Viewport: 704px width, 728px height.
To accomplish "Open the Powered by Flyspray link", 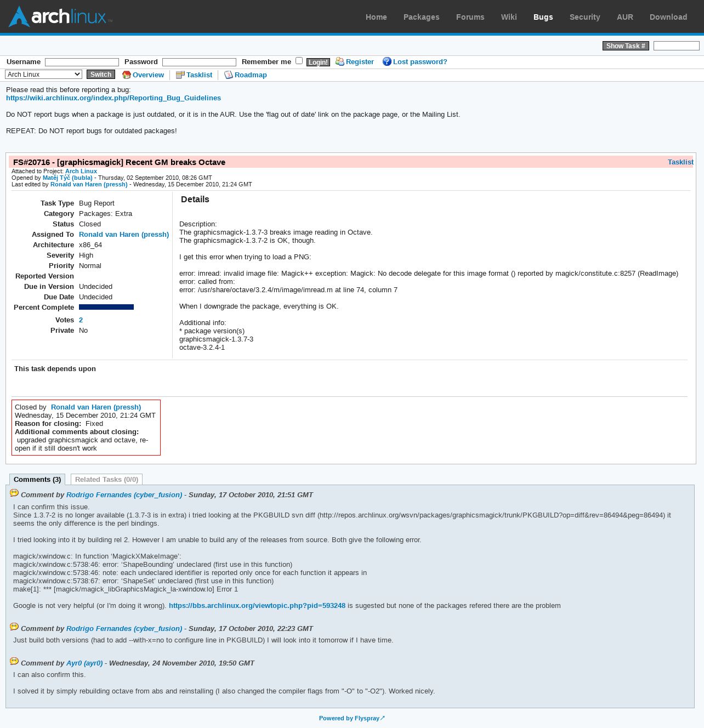I will 352,718.
